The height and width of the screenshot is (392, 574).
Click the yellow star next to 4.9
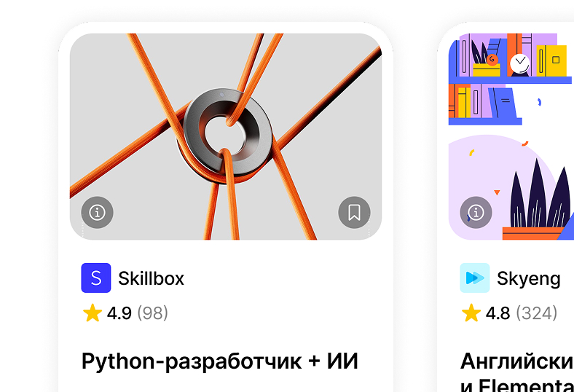(x=93, y=313)
